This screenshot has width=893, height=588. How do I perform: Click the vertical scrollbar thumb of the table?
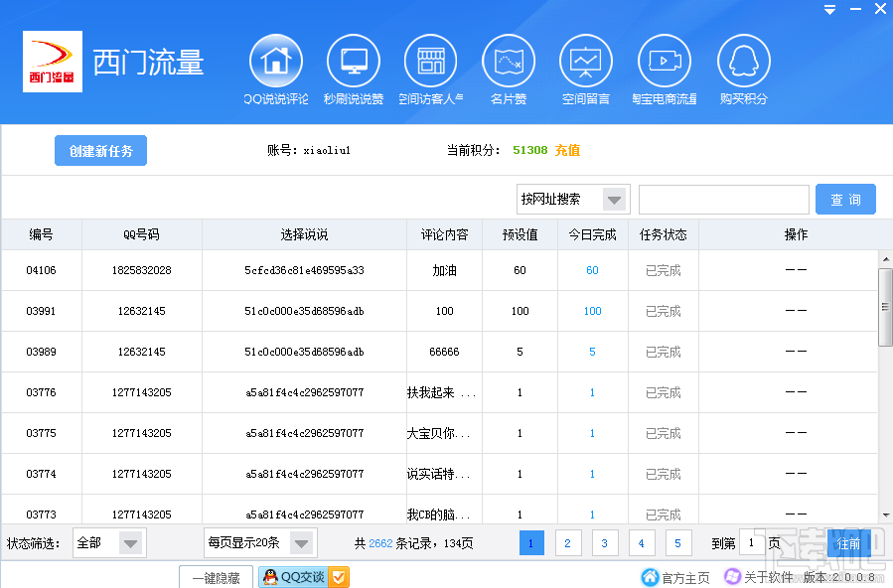tap(885, 306)
